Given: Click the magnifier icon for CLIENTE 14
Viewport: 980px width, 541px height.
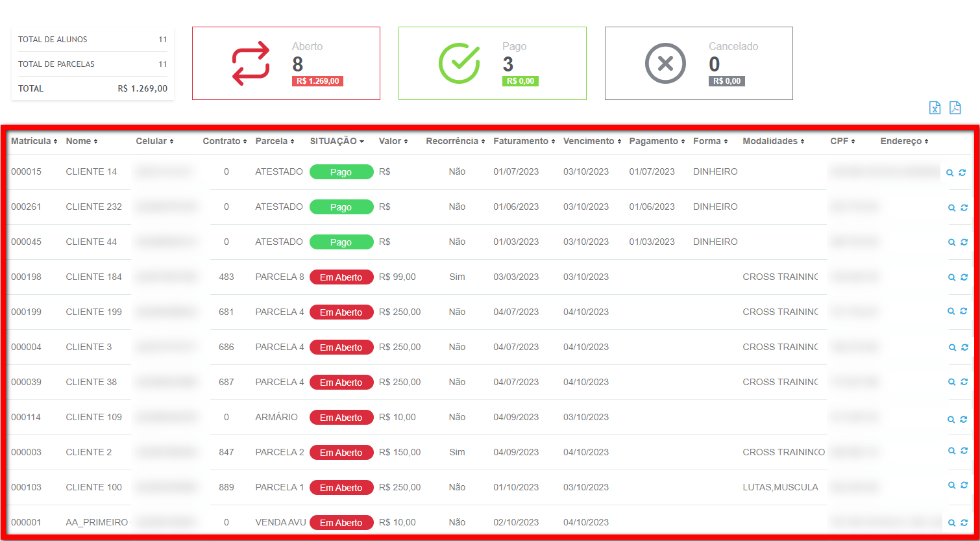Looking at the screenshot, I should click(951, 173).
